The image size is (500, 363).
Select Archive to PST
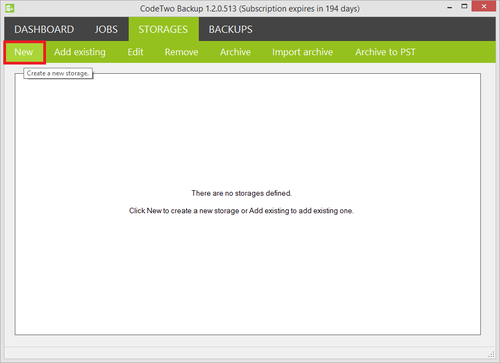[x=385, y=52]
